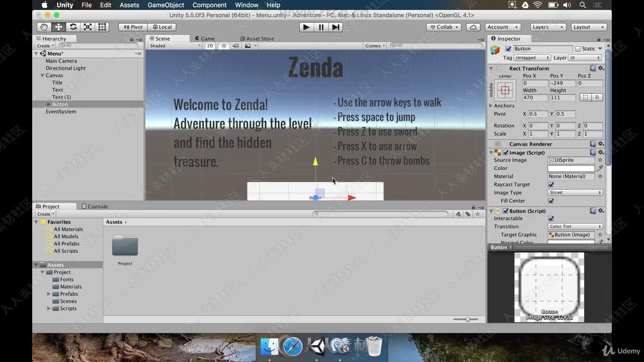
Task: Toggle Button active checkbox in Inspector
Action: pyautogui.click(x=508, y=49)
